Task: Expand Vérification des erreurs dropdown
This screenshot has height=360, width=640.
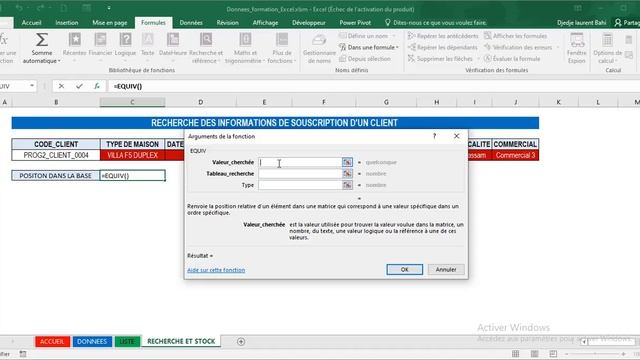Action: (558, 47)
